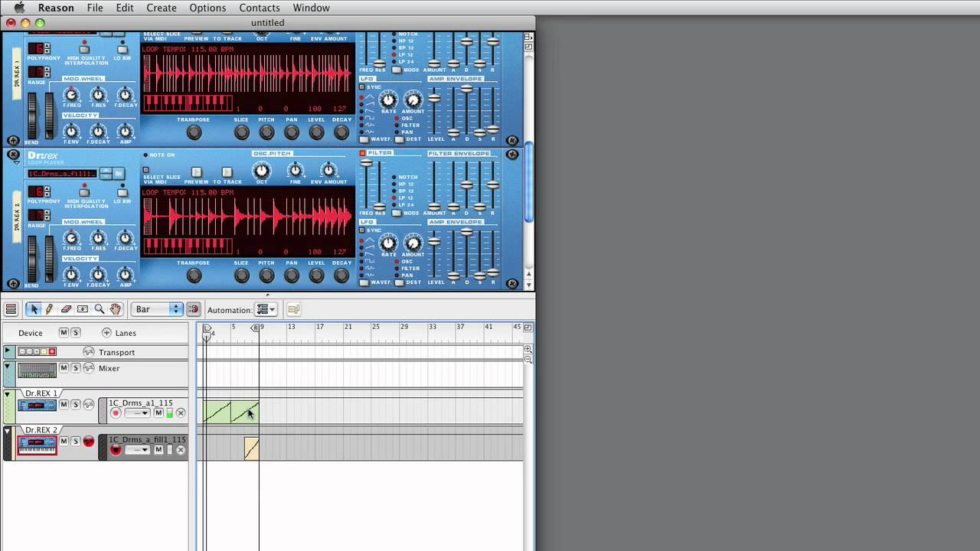Open the Dr.REX 2 loop browser folder icon
This screenshot has height=551, width=980.
tap(119, 174)
